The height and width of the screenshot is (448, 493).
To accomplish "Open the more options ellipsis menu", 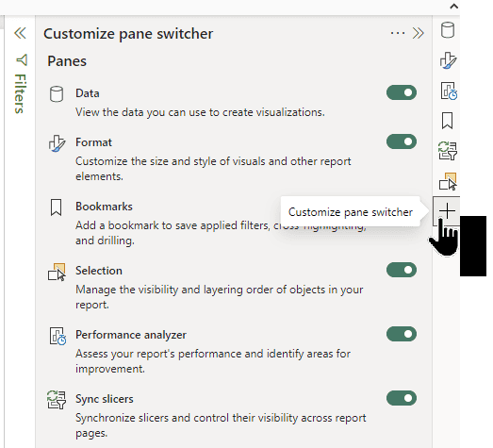I will click(398, 33).
